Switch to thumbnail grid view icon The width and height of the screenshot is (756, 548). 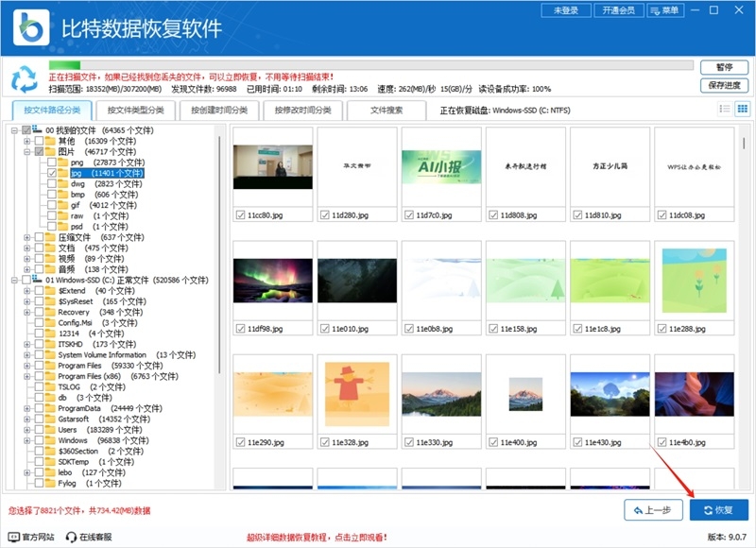[743, 109]
